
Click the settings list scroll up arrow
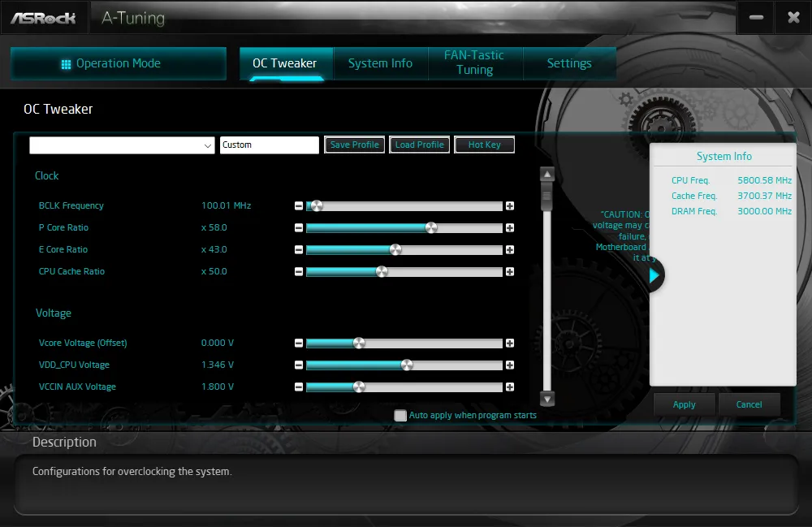click(547, 175)
